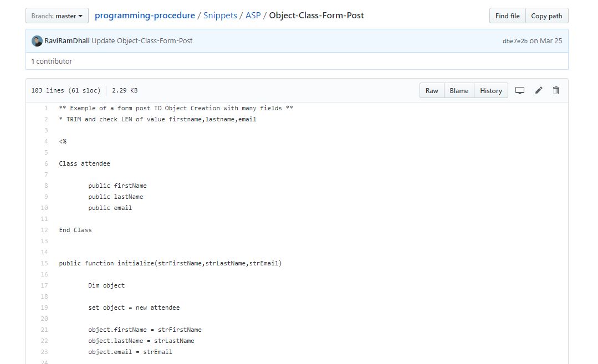This screenshot has height=364, width=598.
Task: Select line number 15 of the code
Action: point(44,264)
